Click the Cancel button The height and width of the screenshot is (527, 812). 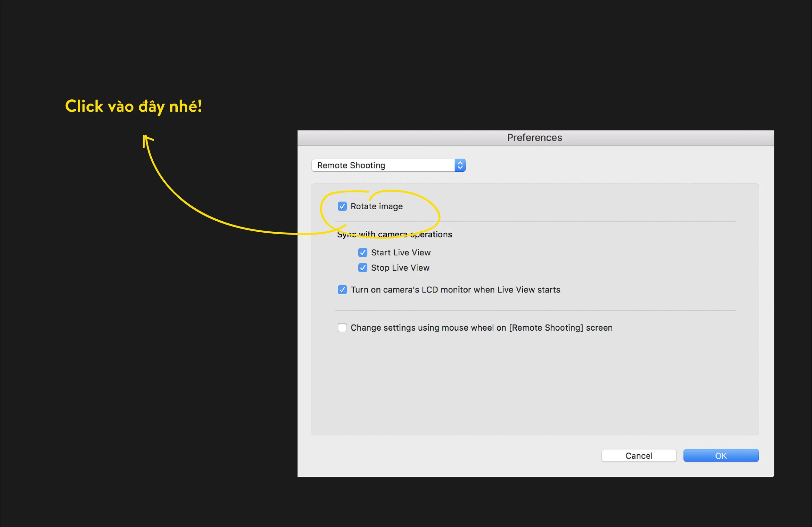pyautogui.click(x=639, y=456)
